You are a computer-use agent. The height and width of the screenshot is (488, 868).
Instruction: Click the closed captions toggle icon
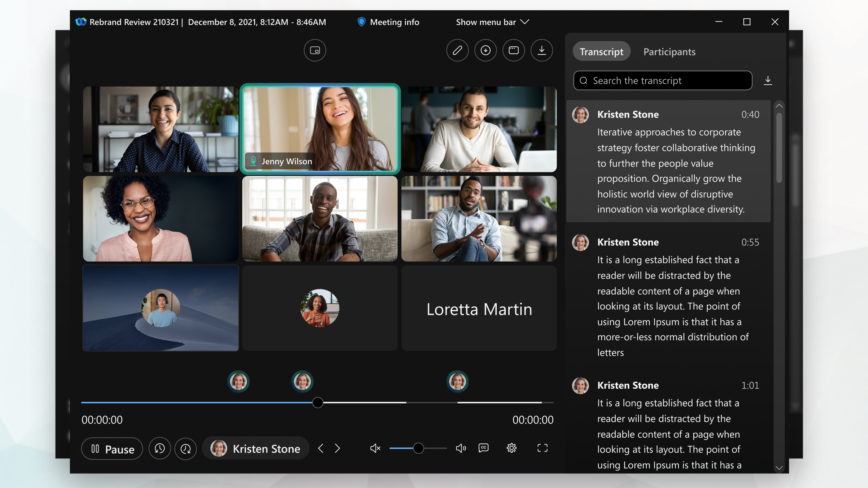point(483,448)
